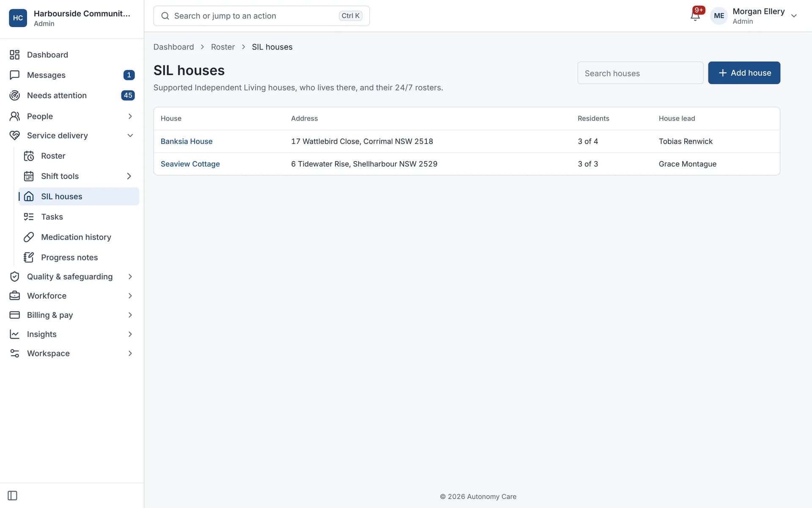
Task: Click the Workspace sliders icon
Action: (15, 353)
